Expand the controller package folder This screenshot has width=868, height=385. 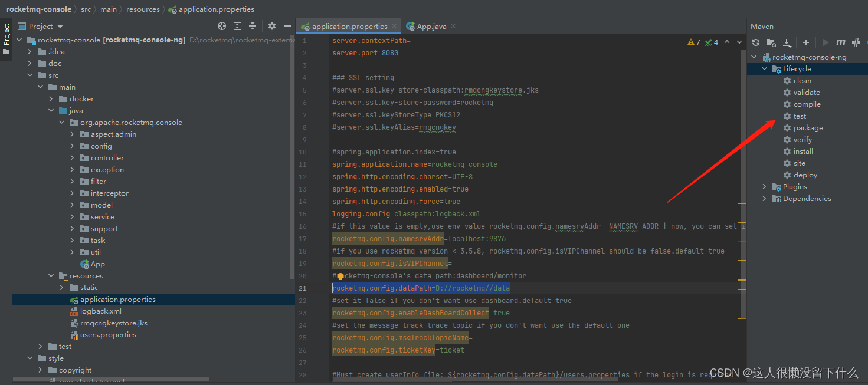pos(72,158)
